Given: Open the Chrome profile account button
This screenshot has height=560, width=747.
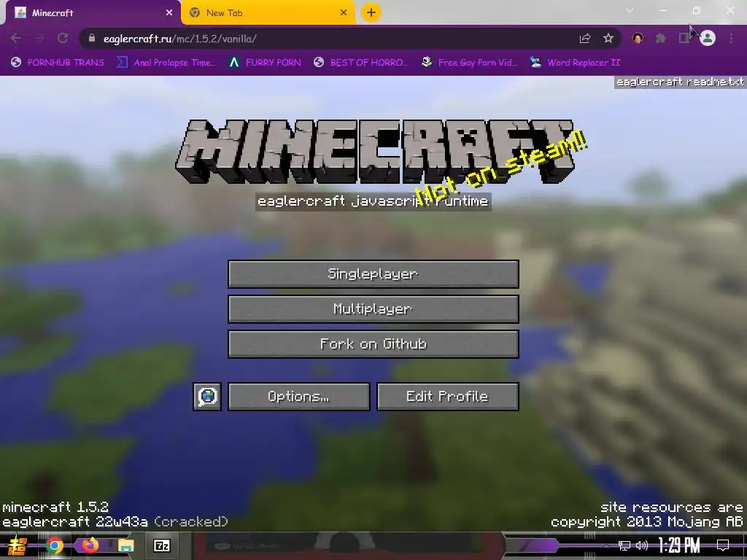Looking at the screenshot, I should tap(708, 38).
